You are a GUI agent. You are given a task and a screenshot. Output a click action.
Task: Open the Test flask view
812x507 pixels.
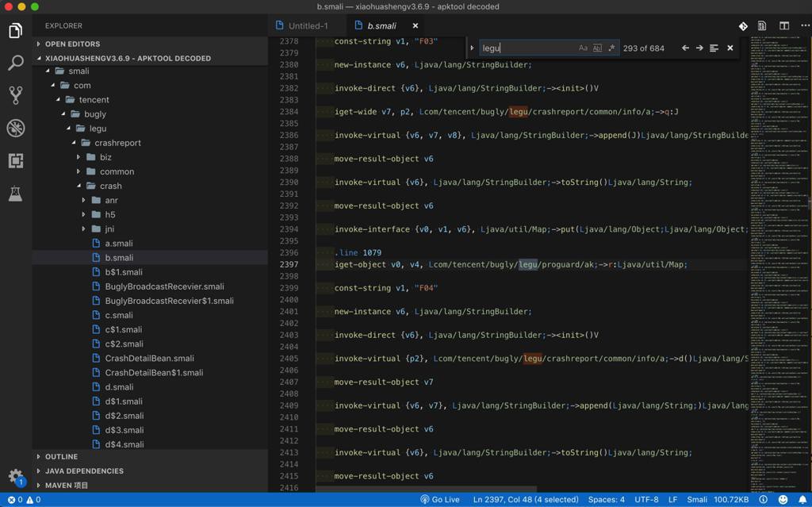[x=16, y=194]
